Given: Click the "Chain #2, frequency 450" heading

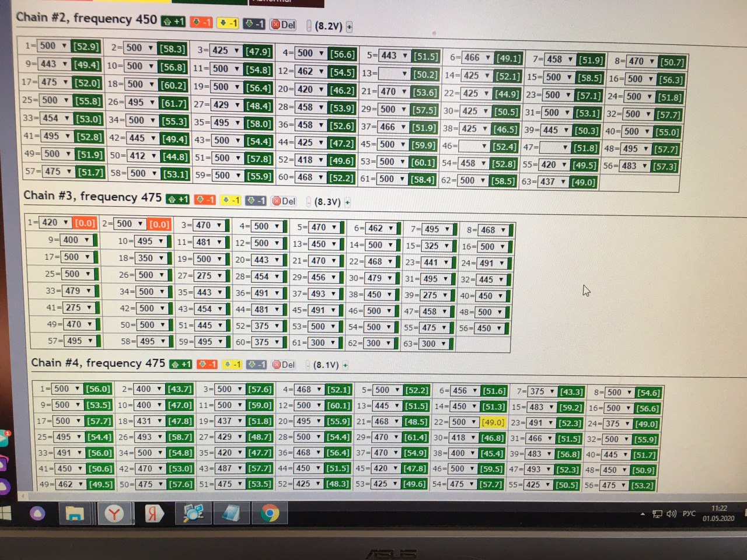Looking at the screenshot, I should point(86,18).
